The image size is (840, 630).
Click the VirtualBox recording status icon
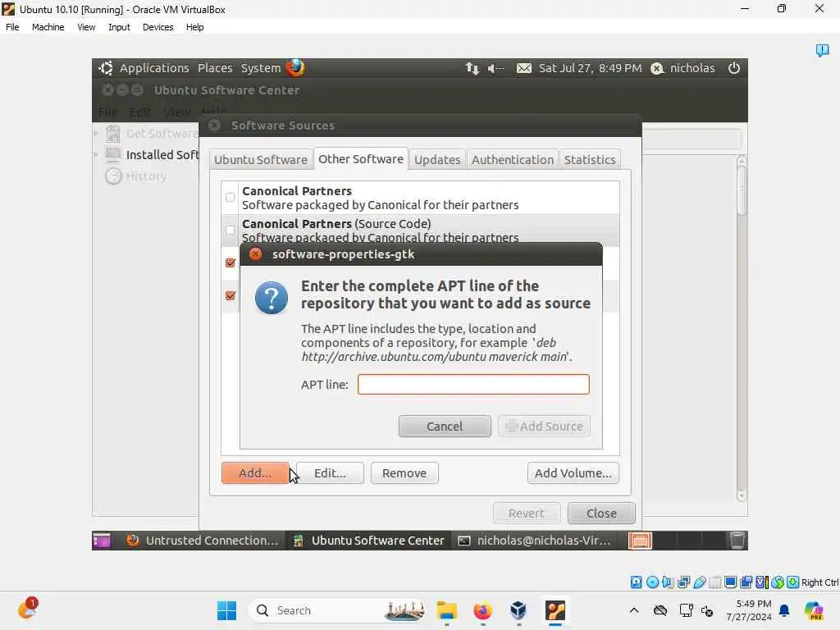746,582
